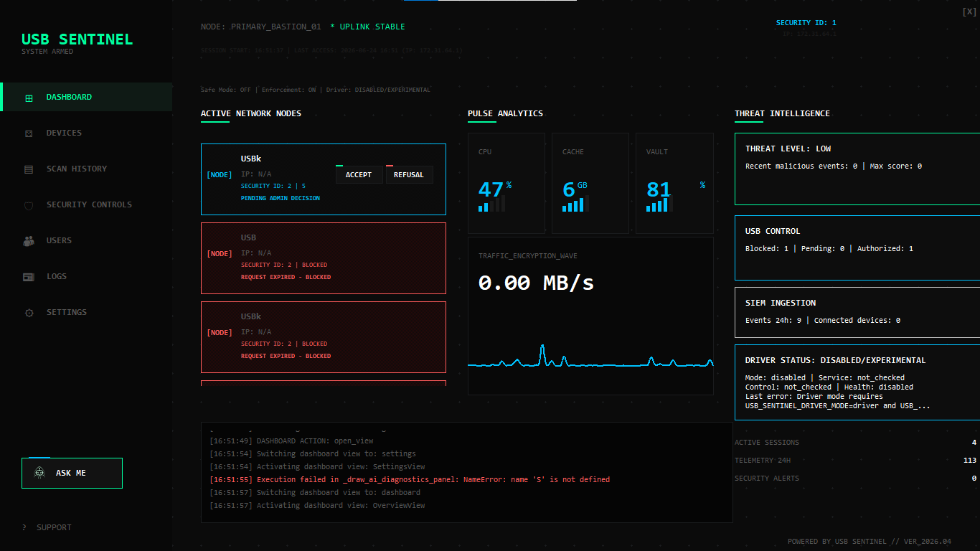Click the [NODE] tag on pending USBk
The width and height of the screenshot is (980, 551).
click(220, 175)
